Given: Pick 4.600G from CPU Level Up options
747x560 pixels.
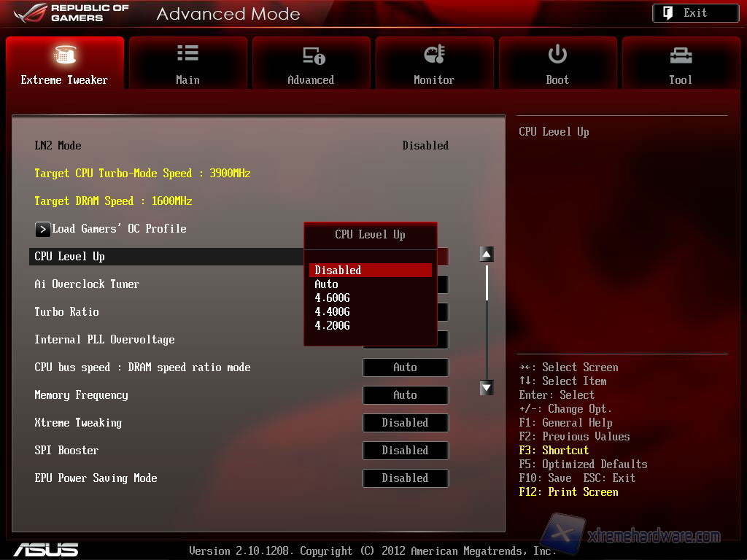Looking at the screenshot, I should 333,298.
